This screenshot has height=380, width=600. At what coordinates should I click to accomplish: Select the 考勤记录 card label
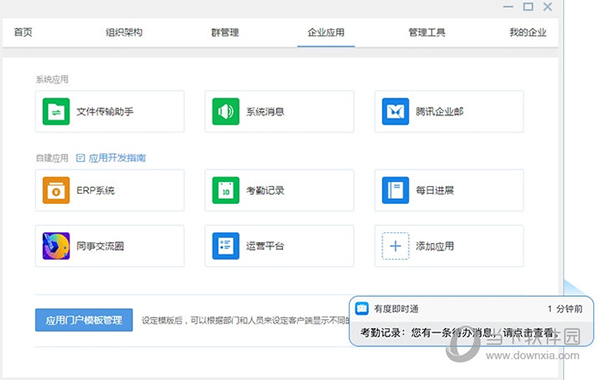pyautogui.click(x=265, y=190)
